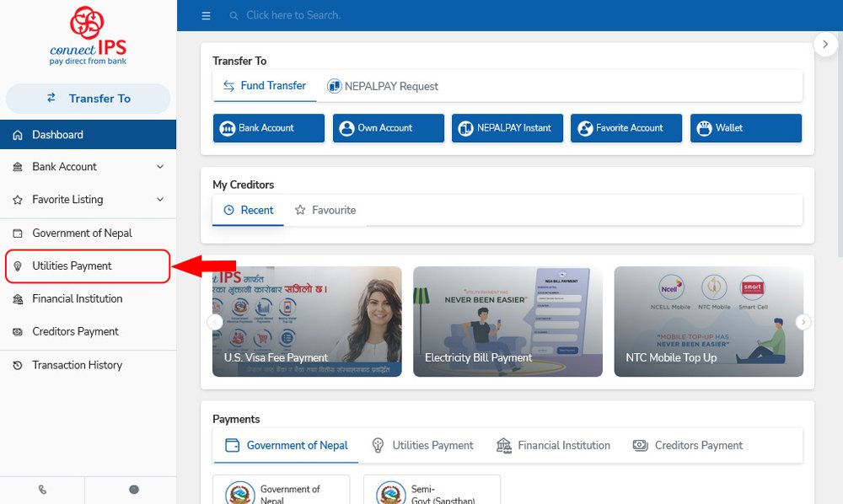Image resolution: width=843 pixels, height=504 pixels.
Task: Click the Transaction History clock icon
Action: point(18,366)
